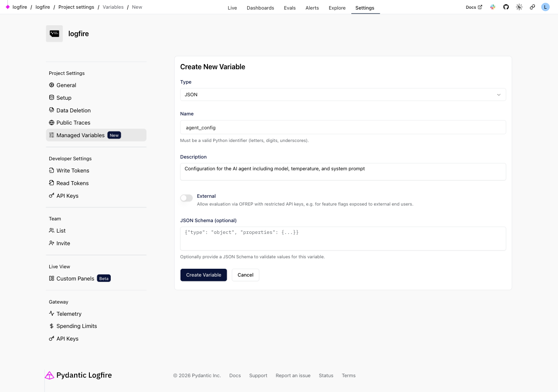Switch to the Dashboards tab
558x392 pixels.
click(260, 7)
